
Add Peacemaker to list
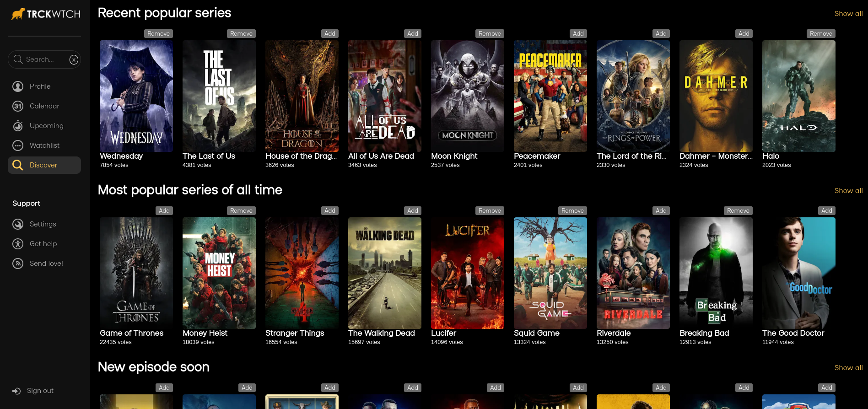578,34
